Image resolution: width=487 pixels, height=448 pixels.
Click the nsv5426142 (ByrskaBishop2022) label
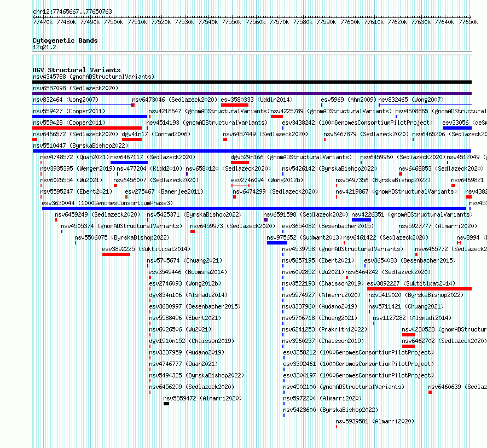(329, 168)
